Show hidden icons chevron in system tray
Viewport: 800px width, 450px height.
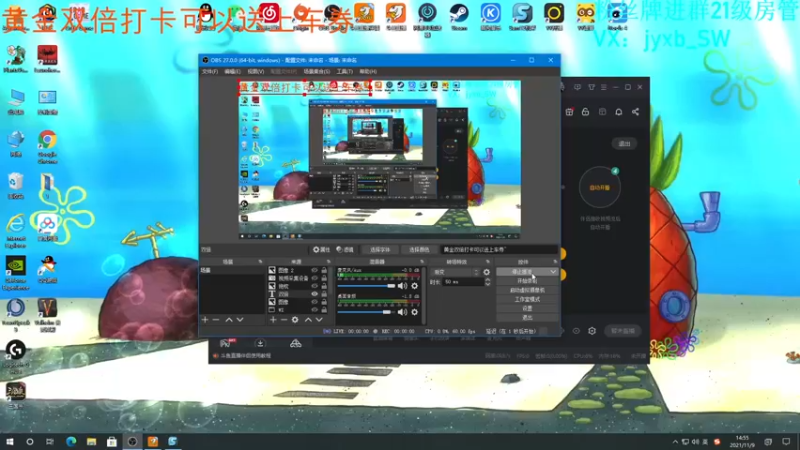point(675,442)
